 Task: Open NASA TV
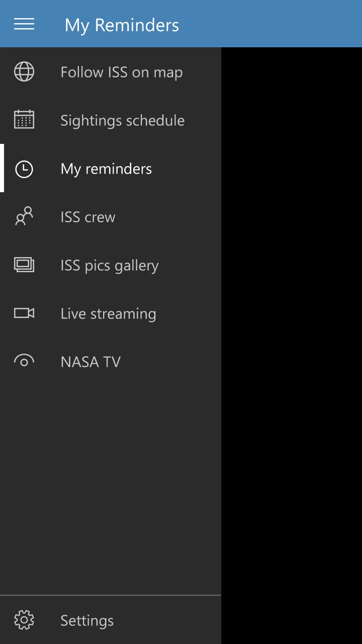pyautogui.click(x=111, y=362)
